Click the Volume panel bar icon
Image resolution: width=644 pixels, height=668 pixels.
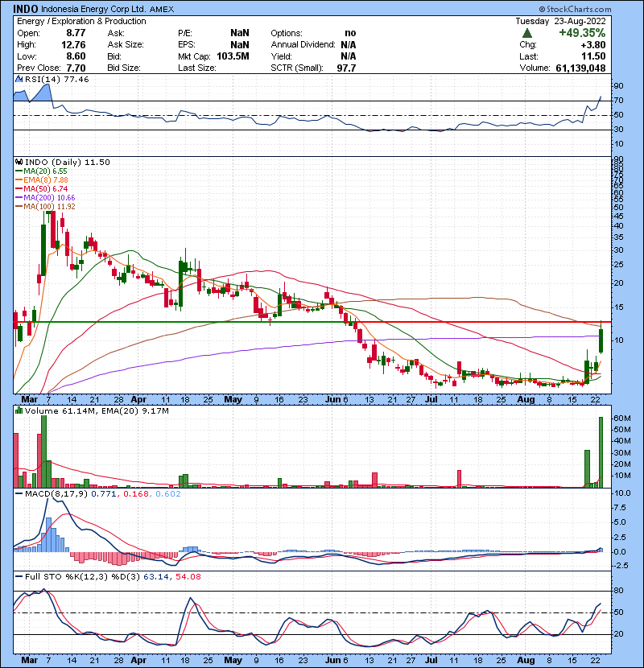(19, 410)
